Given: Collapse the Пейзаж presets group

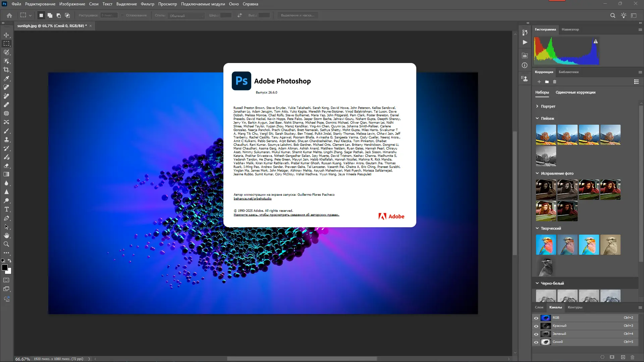Looking at the screenshot, I should [537, 118].
